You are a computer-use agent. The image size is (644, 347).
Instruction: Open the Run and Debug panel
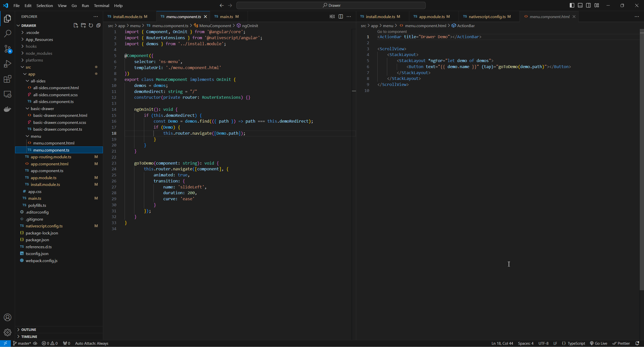(8, 64)
